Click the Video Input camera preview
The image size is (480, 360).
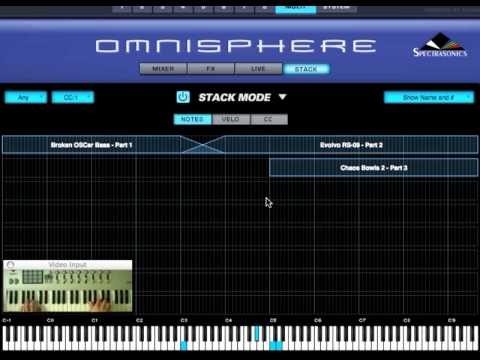68,290
